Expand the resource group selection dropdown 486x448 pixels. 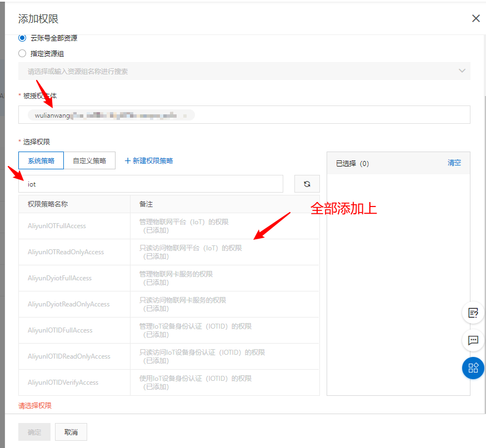461,71
